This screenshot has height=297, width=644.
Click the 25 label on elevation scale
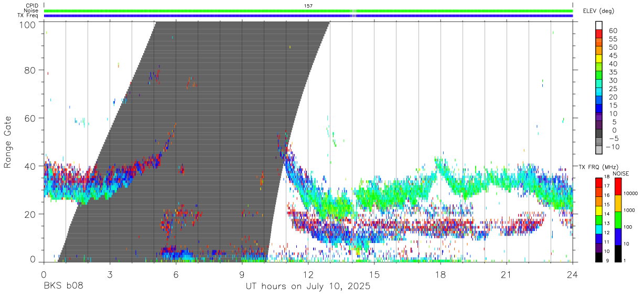click(613, 89)
